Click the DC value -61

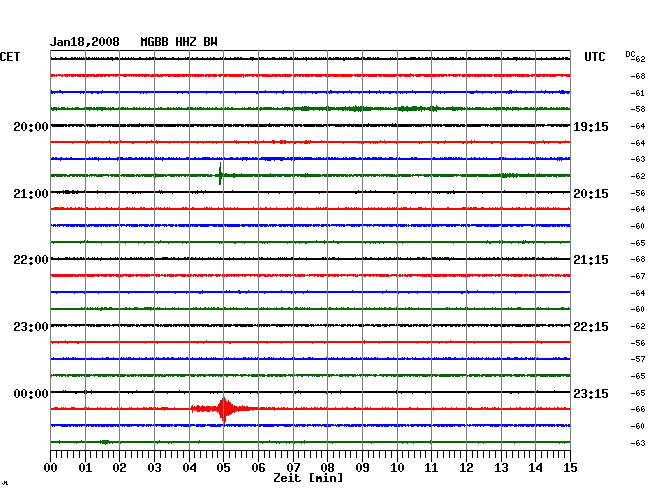638,93
